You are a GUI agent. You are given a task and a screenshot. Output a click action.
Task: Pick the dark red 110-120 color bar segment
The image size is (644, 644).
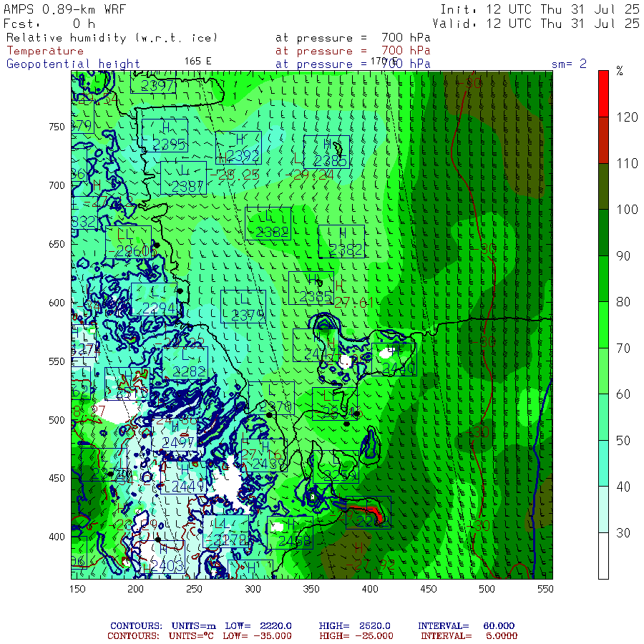603,140
